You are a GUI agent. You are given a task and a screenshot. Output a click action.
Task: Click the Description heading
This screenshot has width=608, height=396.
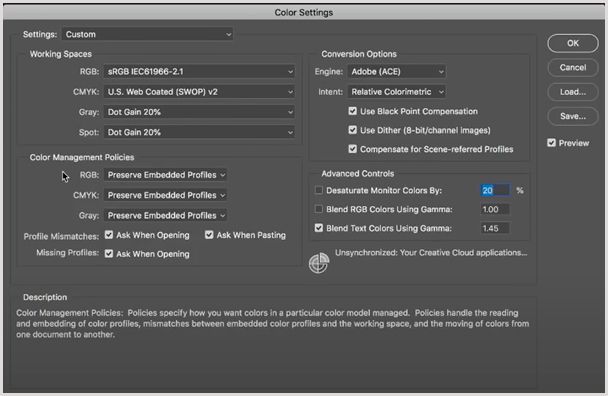[45, 297]
